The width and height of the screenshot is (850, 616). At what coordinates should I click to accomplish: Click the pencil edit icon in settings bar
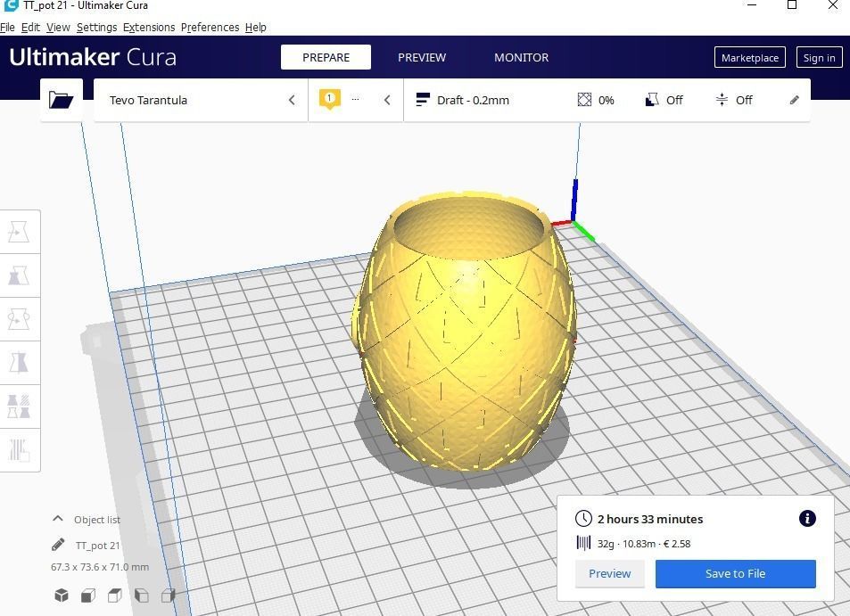(794, 100)
